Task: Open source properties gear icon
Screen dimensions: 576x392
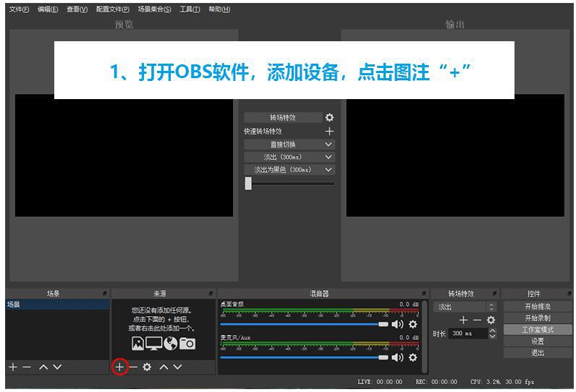Action: coord(147,367)
